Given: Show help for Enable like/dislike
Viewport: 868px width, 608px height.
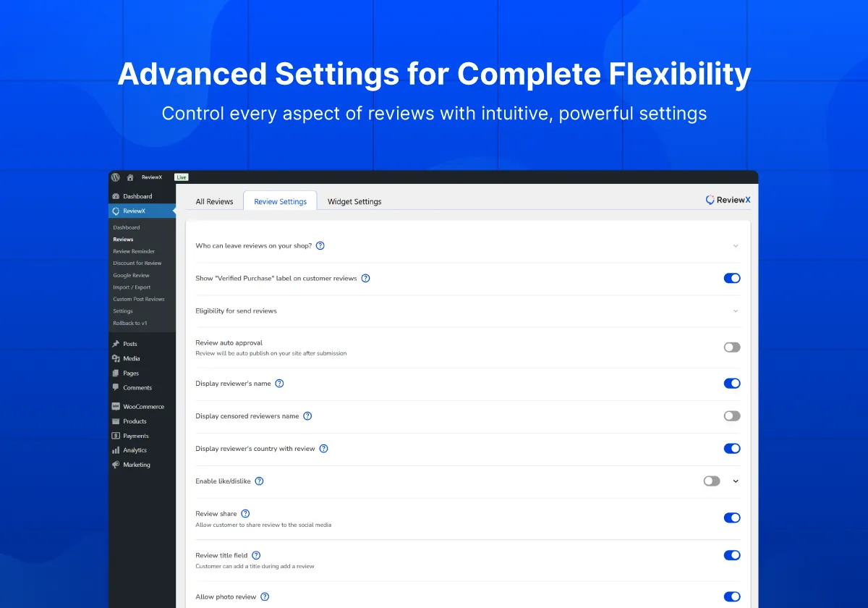Looking at the screenshot, I should tap(259, 481).
